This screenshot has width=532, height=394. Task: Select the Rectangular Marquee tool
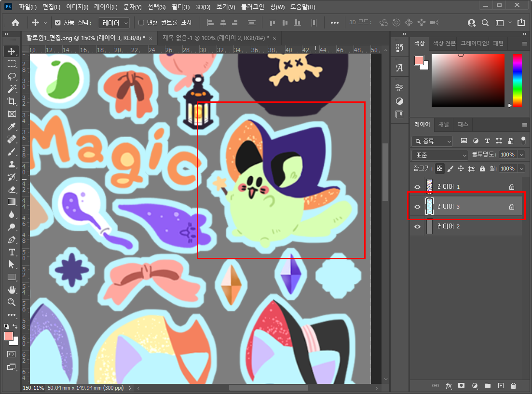[x=12, y=64]
